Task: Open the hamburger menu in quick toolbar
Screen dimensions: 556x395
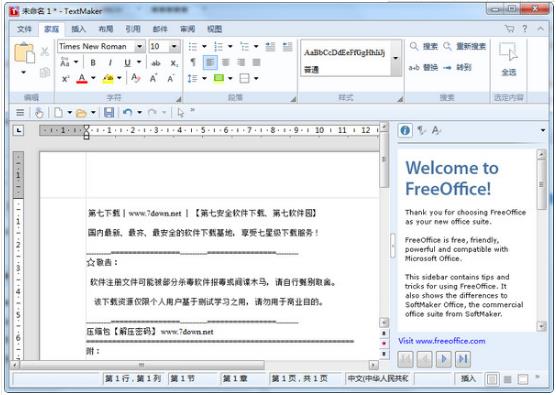Action: tap(20, 113)
